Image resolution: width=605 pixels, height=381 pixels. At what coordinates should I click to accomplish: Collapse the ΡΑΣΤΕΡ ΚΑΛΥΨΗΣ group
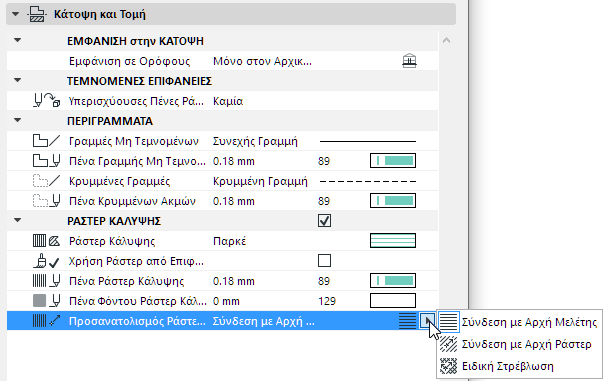[x=17, y=220]
